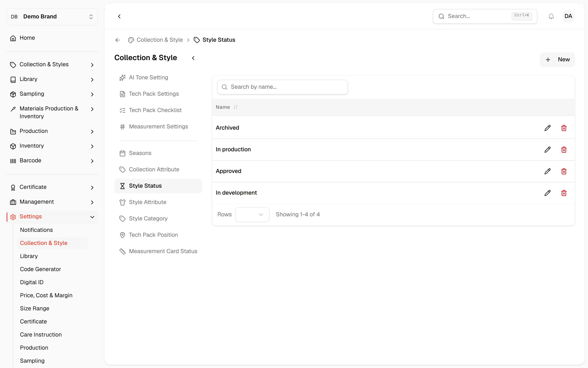Screen dimensions: 588x368
Task: Collapse the Collection & Style settings panel
Action: click(193, 58)
